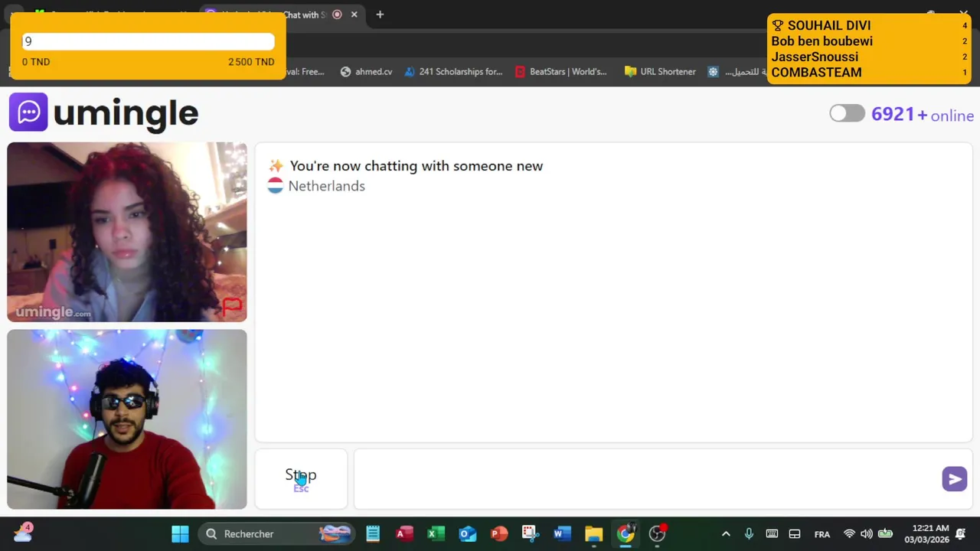
Task: Open the BeatStars bookmark
Action: point(561,72)
